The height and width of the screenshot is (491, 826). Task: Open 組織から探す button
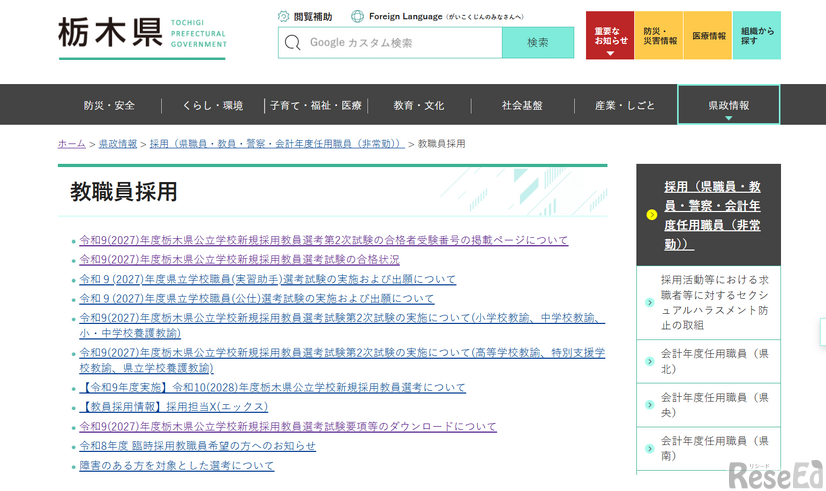(757, 35)
